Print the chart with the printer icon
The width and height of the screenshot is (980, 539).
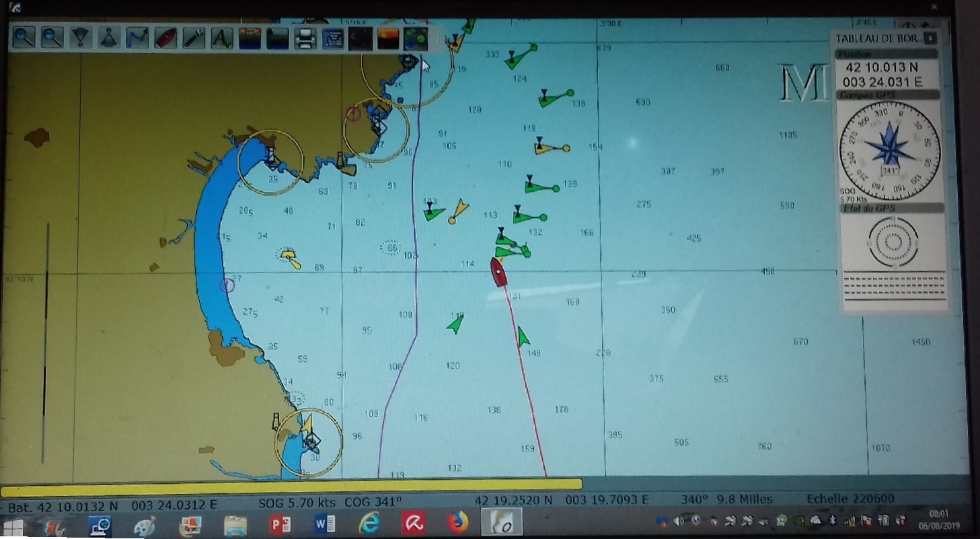[x=305, y=38]
